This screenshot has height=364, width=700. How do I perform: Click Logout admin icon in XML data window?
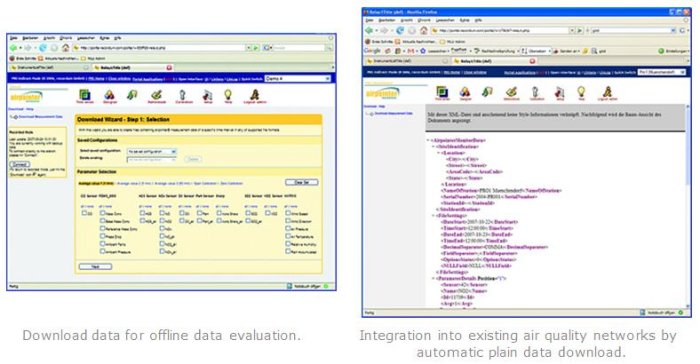click(x=608, y=93)
